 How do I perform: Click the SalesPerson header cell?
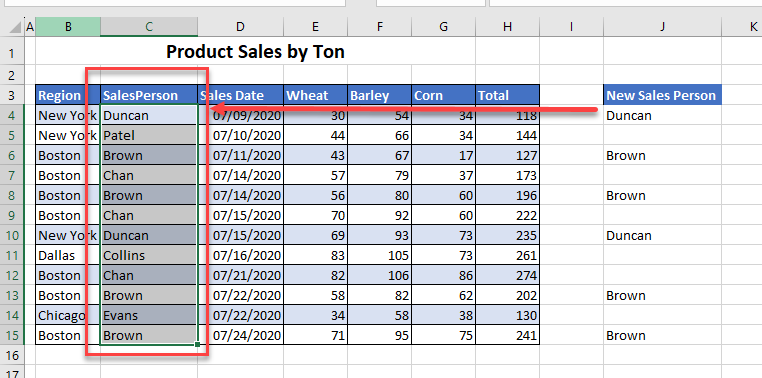[x=149, y=95]
